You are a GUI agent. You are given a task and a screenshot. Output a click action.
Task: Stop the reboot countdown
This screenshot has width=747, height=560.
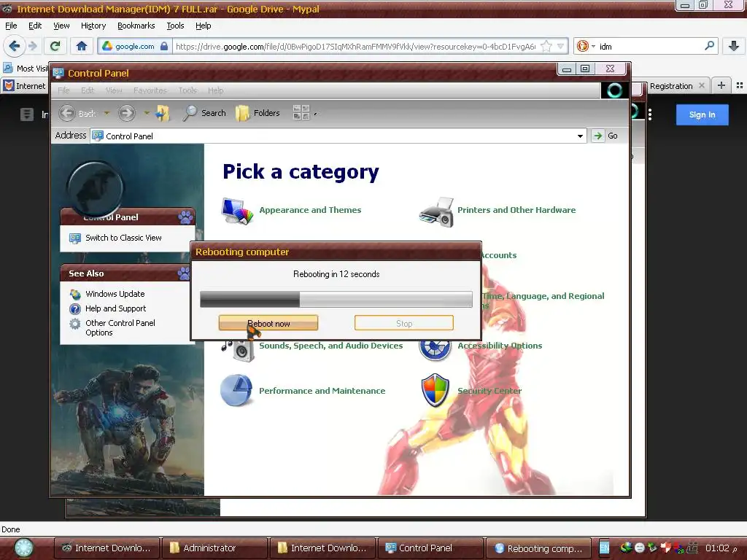coord(404,323)
